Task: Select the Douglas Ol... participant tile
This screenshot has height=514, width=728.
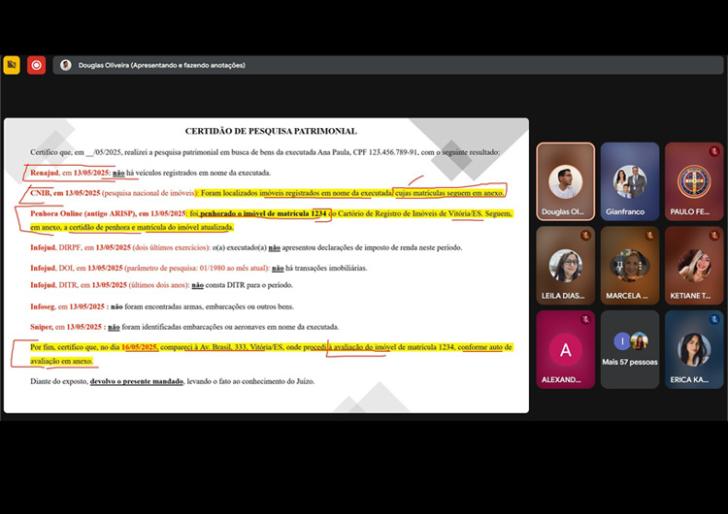Action: (x=565, y=181)
